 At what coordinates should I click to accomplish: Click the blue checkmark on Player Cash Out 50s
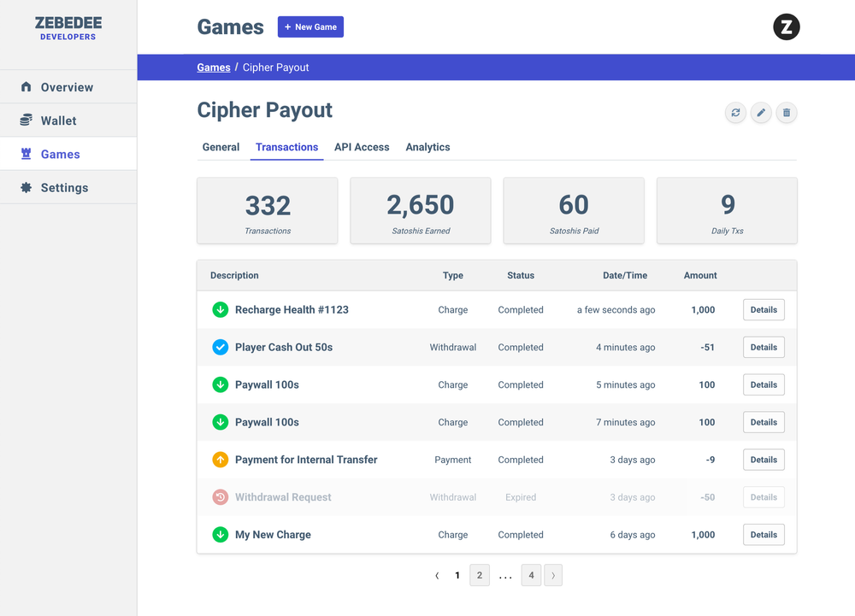tap(221, 347)
